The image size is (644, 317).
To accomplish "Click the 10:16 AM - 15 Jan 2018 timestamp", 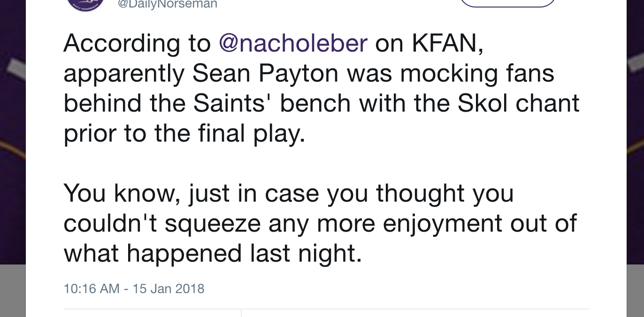I will pos(134,288).
